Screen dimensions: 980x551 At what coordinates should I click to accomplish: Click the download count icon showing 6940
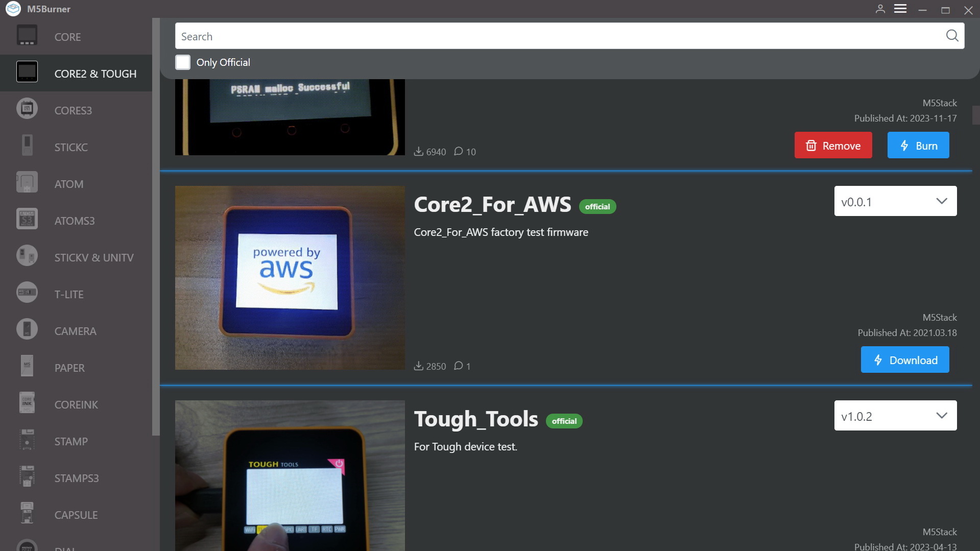[418, 151]
